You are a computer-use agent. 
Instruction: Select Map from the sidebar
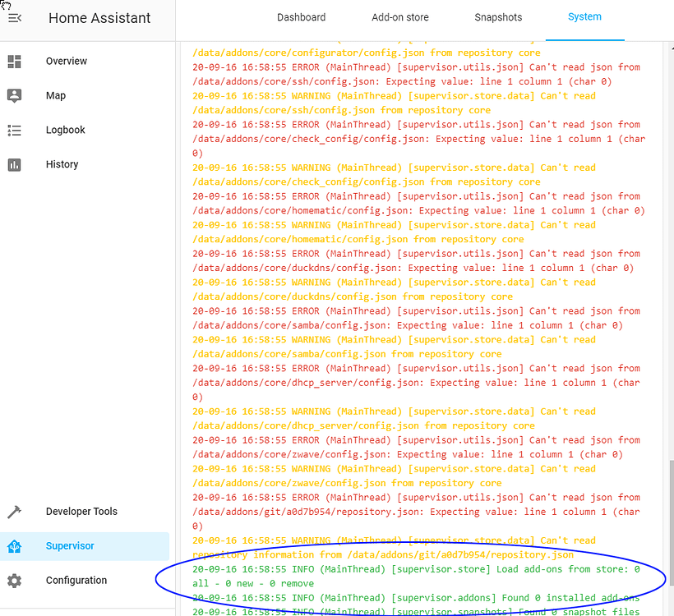pos(55,95)
